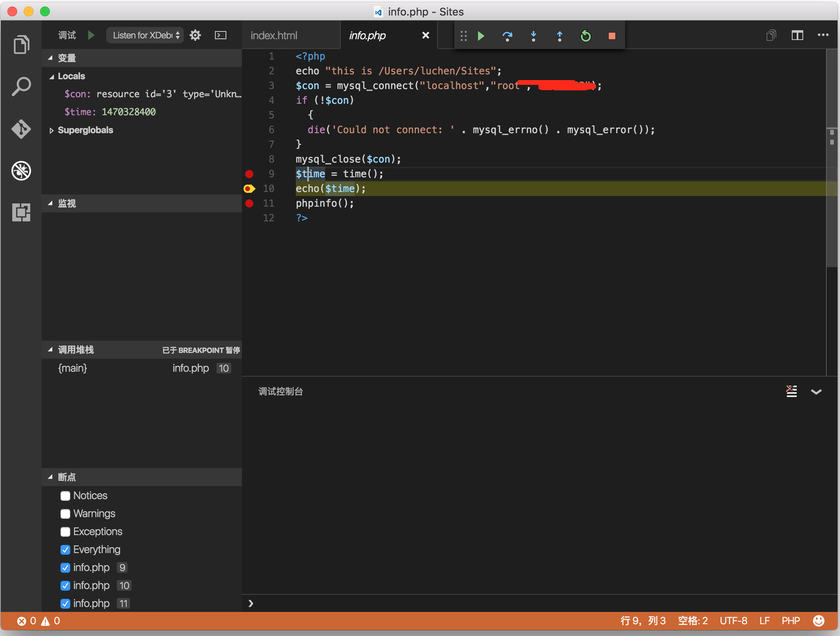Start debugging with green play arrow
The width and height of the screenshot is (840, 636).
click(91, 35)
